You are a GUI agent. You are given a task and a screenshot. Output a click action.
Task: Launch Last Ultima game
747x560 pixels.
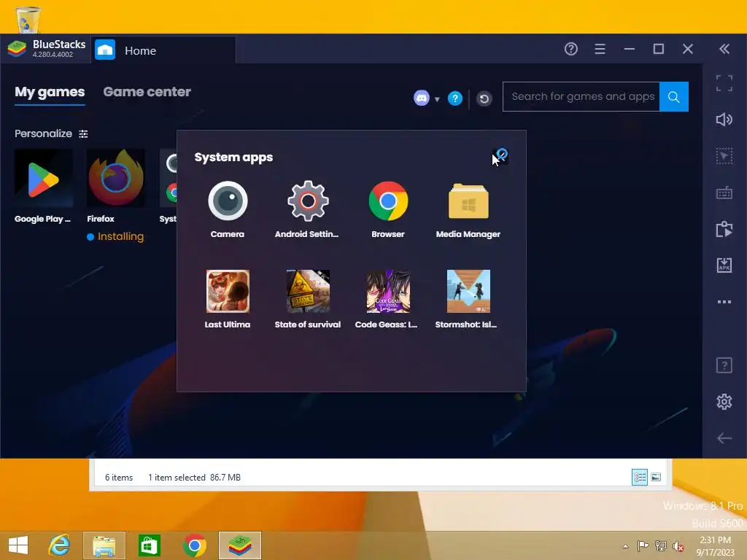click(228, 292)
